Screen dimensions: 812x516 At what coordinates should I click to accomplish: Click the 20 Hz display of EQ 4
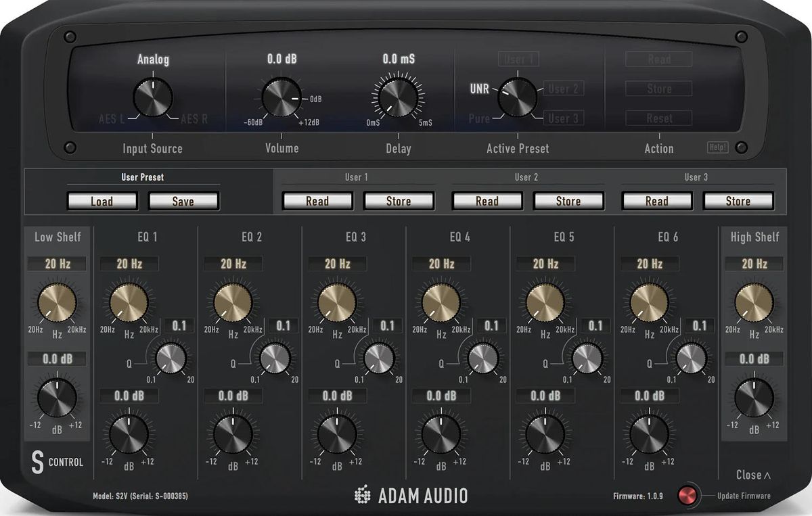click(441, 264)
